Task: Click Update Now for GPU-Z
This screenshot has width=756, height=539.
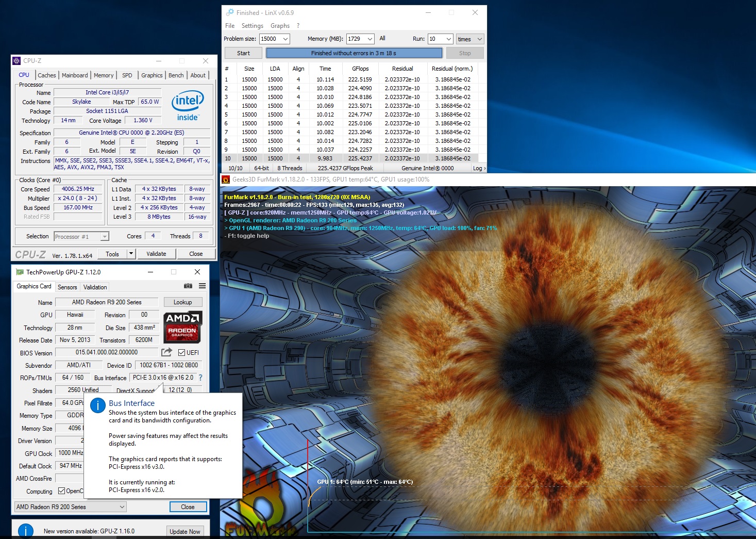Action: (x=185, y=531)
